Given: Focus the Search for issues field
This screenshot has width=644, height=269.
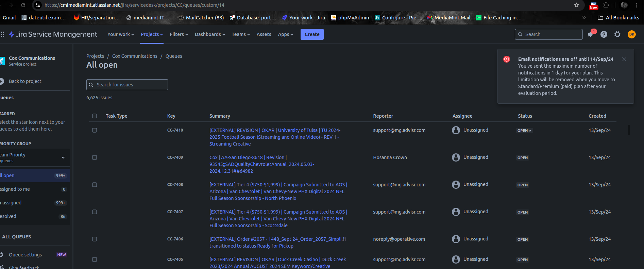Looking at the screenshot, I should pos(127,85).
